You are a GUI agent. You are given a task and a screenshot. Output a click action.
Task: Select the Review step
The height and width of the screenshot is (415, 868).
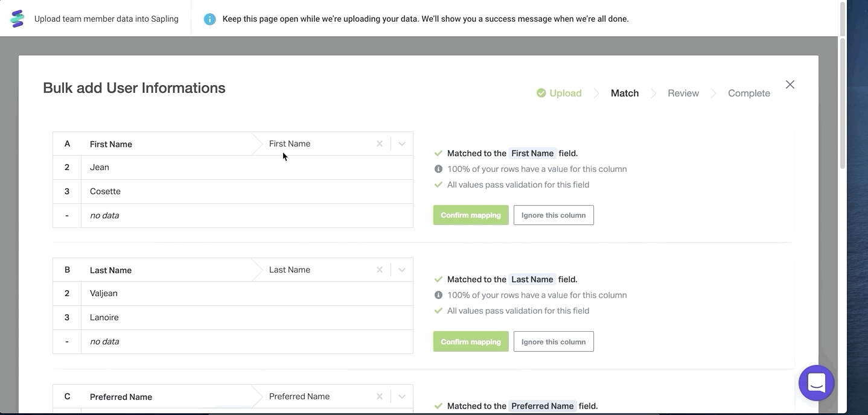(x=683, y=93)
